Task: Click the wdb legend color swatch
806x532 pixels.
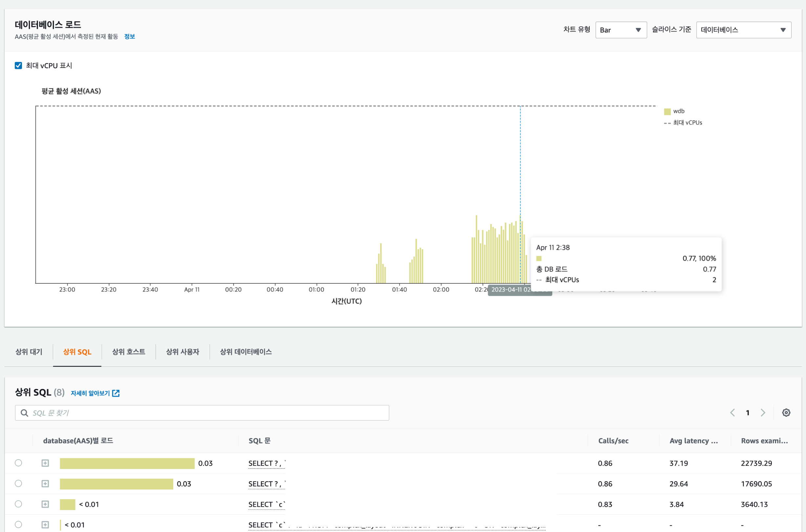Action: 667,111
